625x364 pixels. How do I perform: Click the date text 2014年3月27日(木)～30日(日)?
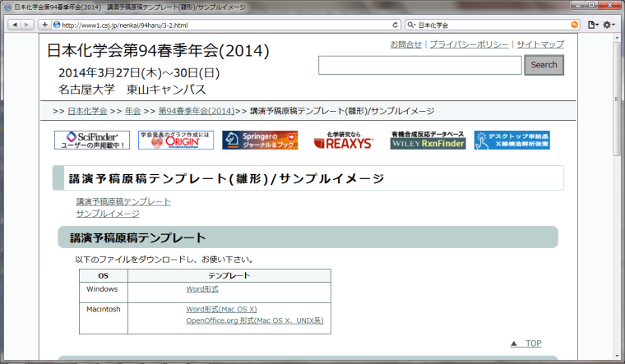pos(139,73)
